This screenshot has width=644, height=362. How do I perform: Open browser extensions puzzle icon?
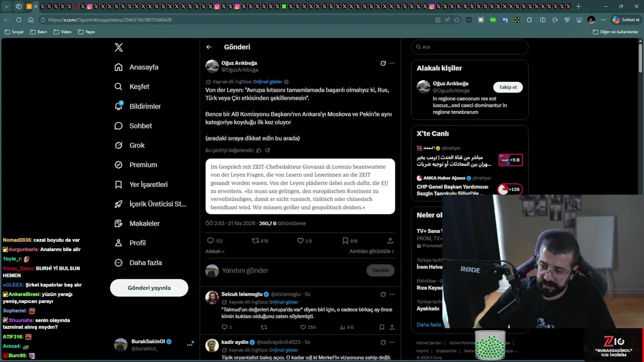529,20
